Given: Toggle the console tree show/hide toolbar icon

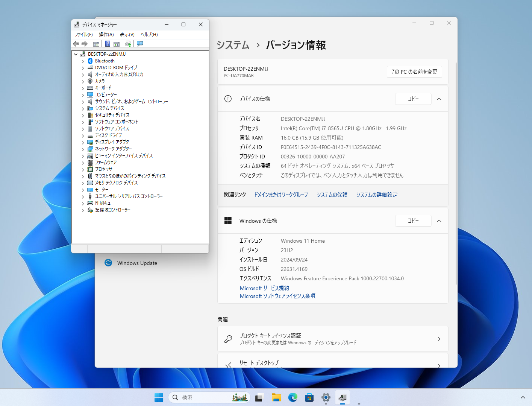Looking at the screenshot, I should point(96,44).
